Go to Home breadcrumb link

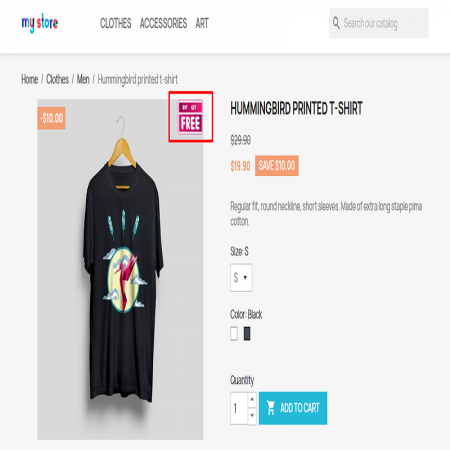click(x=30, y=79)
